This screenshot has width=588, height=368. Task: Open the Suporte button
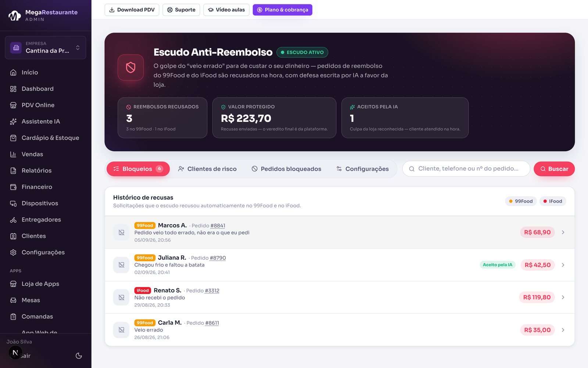tap(181, 10)
